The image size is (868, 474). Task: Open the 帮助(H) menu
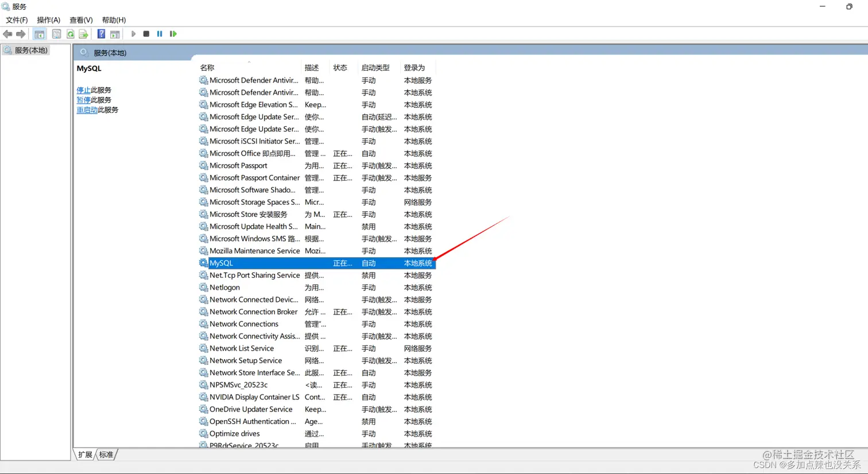click(114, 20)
